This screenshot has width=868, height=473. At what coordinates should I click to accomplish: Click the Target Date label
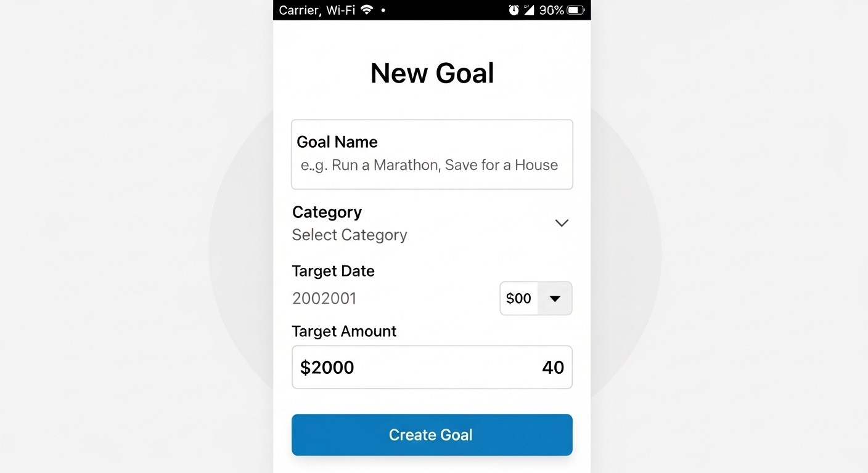point(333,271)
